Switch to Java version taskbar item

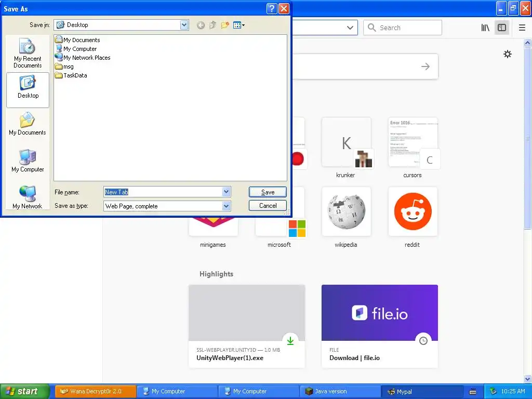pos(340,392)
